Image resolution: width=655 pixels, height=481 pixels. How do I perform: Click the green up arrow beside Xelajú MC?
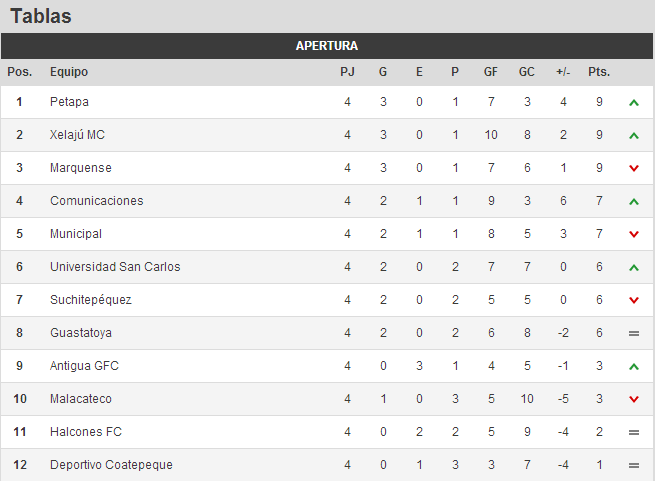pos(634,135)
